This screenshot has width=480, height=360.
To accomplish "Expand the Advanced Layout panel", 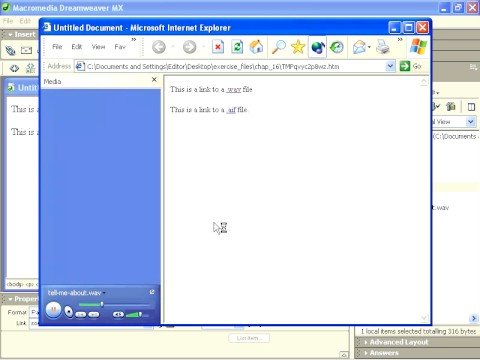I will [366, 342].
